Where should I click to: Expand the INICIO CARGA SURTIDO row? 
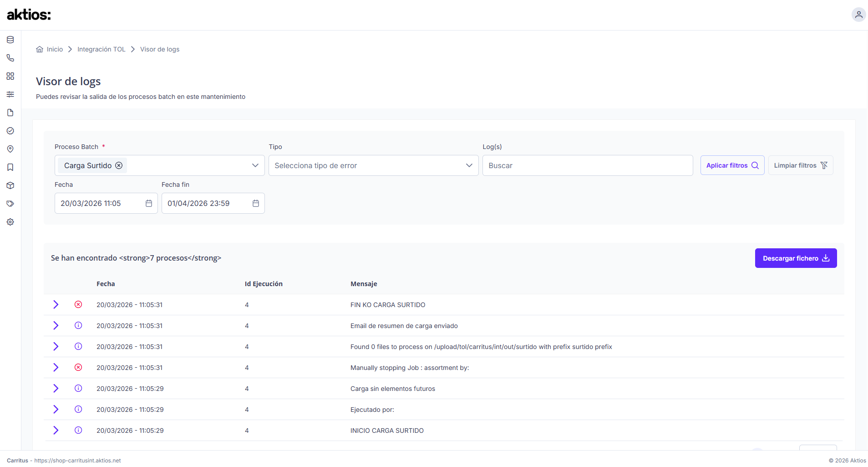[x=56, y=430]
